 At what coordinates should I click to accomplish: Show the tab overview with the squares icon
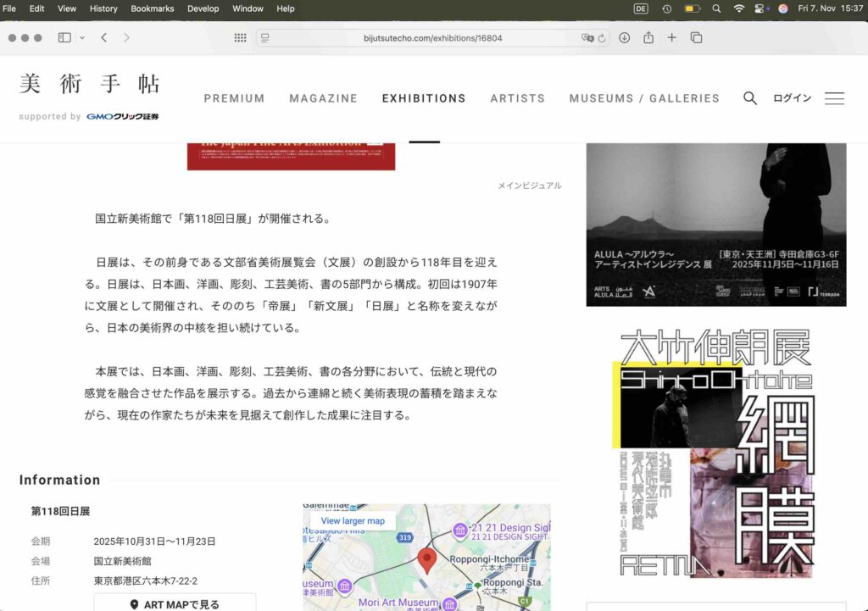point(695,37)
